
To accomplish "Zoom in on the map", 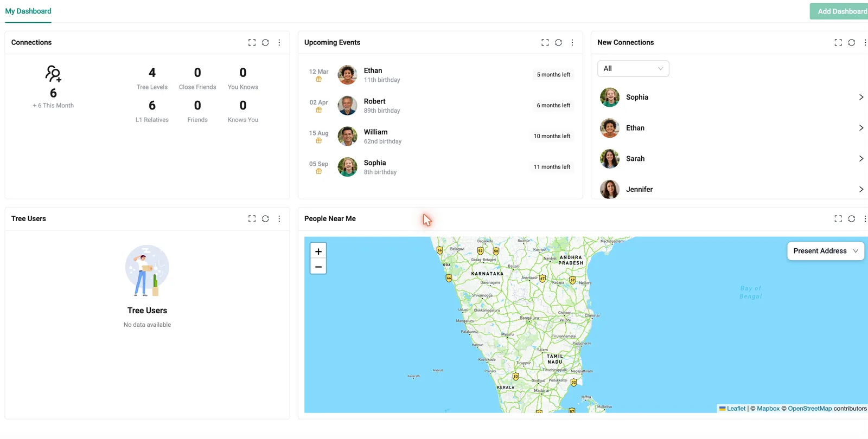I will point(318,251).
